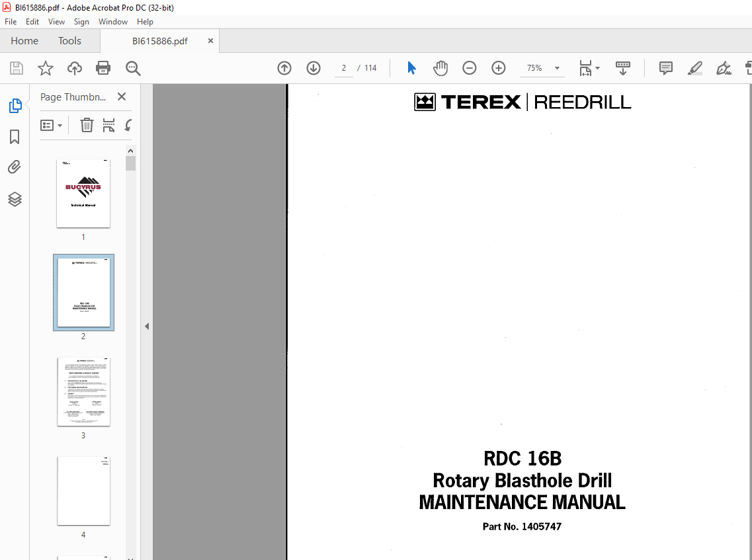Select page 2 thumbnail
The height and width of the screenshot is (560, 752).
[83, 292]
